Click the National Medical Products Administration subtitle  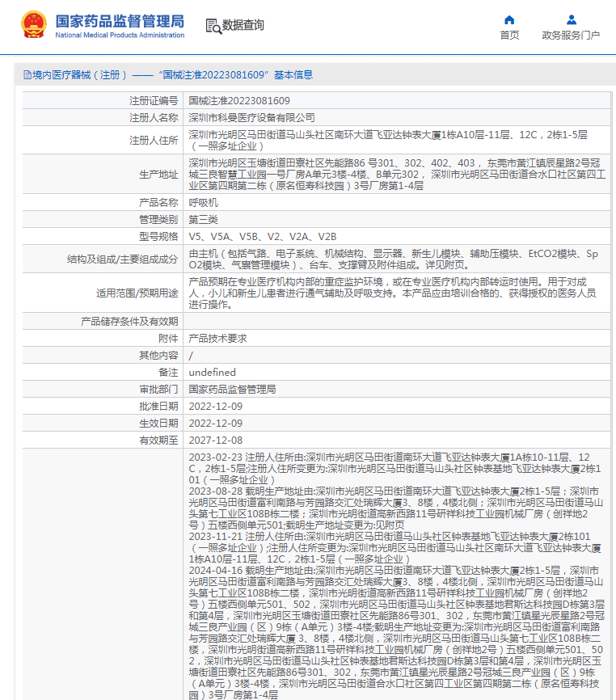click(120, 36)
